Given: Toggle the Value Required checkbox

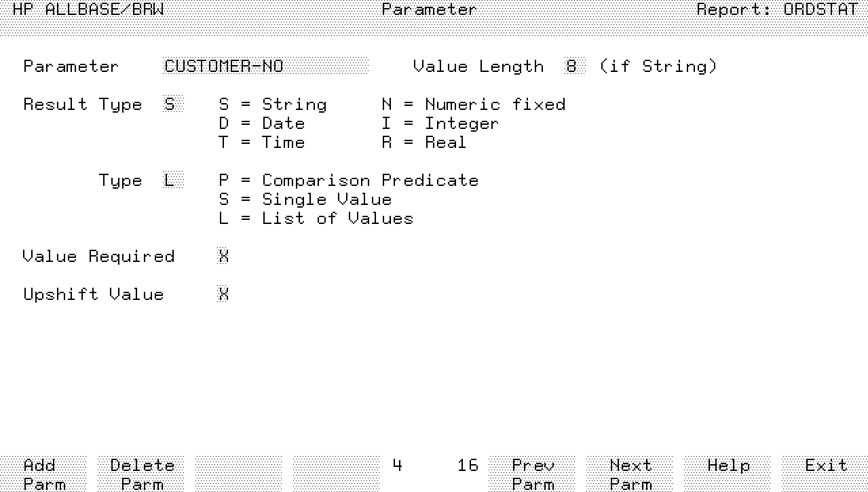Looking at the screenshot, I should coord(223,257).
